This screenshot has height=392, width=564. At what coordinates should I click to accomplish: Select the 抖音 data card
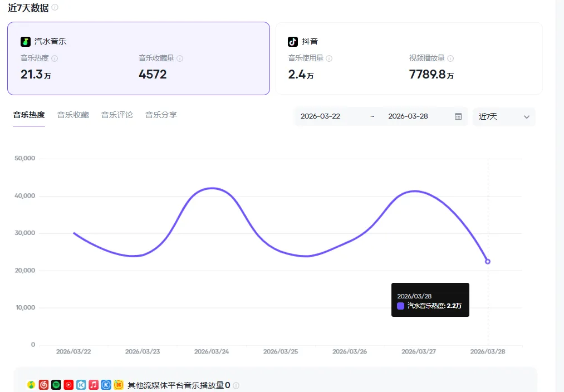[408, 58]
